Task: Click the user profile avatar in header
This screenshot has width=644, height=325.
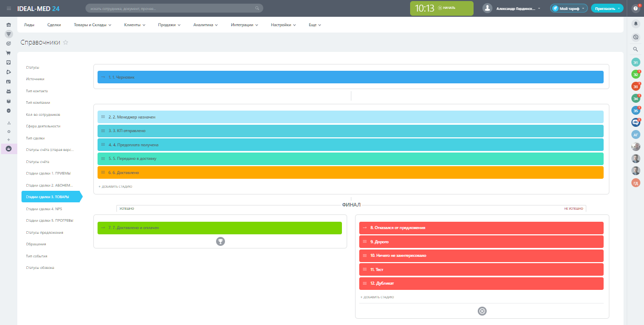Action: (487, 8)
